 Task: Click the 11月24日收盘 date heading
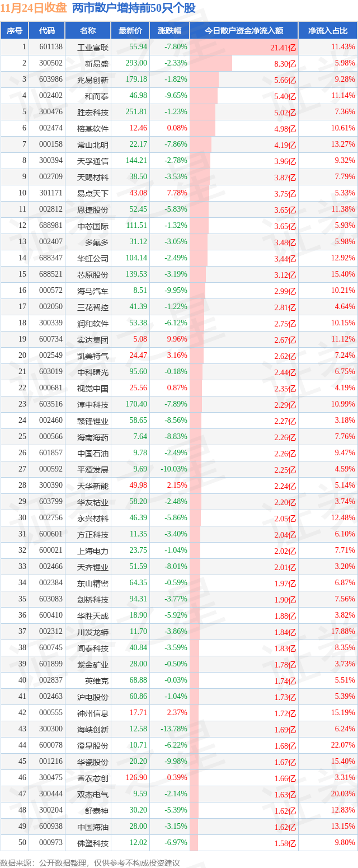(x=34, y=8)
